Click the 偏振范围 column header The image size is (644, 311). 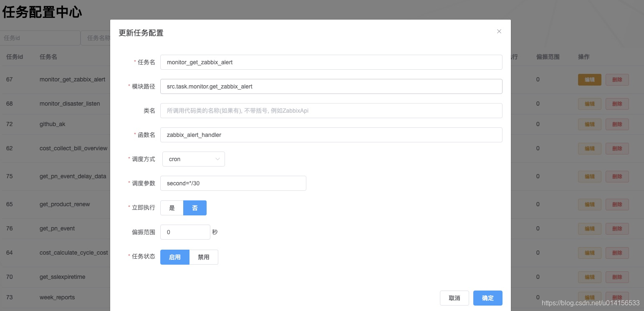[x=548, y=57]
